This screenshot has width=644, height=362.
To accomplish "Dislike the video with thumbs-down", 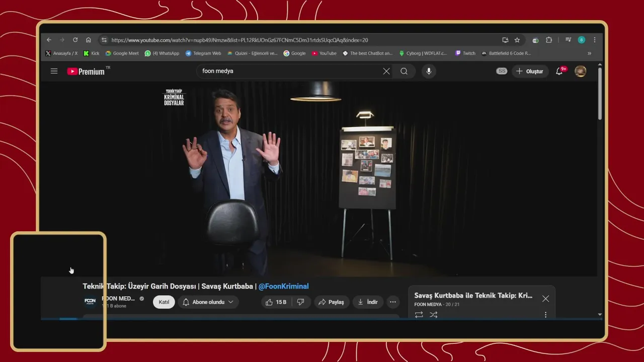I will coord(301,302).
